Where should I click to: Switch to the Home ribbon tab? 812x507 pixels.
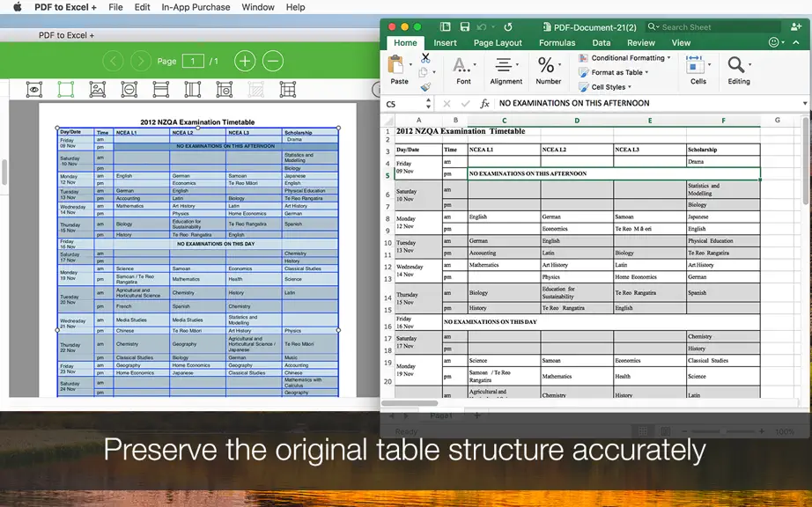pos(405,43)
